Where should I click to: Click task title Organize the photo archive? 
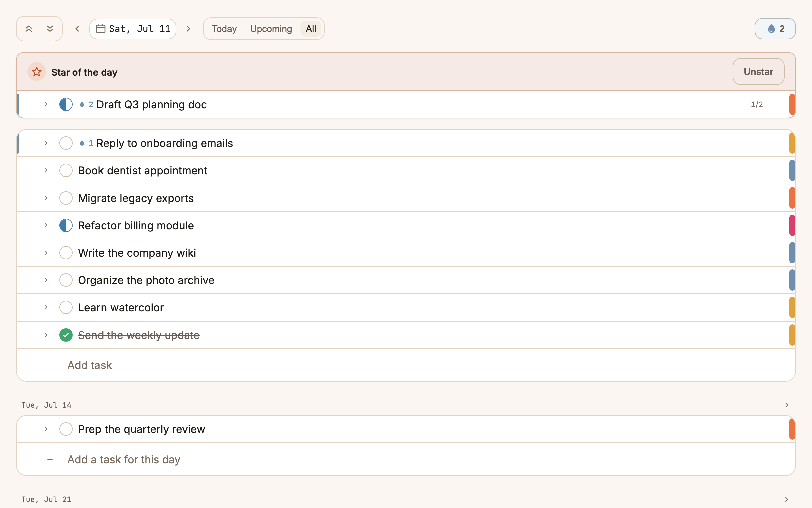point(146,280)
